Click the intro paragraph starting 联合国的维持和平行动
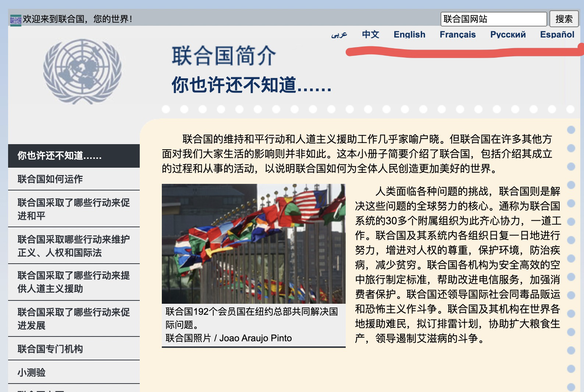Image resolution: width=584 pixels, height=392 pixels. click(357, 154)
